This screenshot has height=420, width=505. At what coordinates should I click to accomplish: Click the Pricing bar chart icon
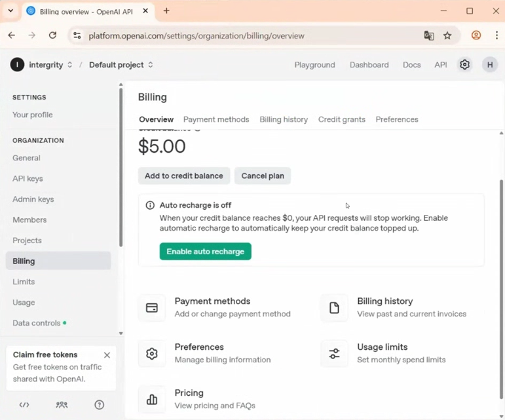152,400
